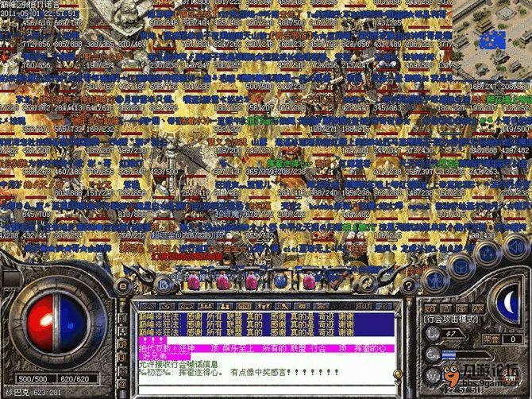Click the 荣誉 honor label
The image size is (532, 399).
point(491,339)
